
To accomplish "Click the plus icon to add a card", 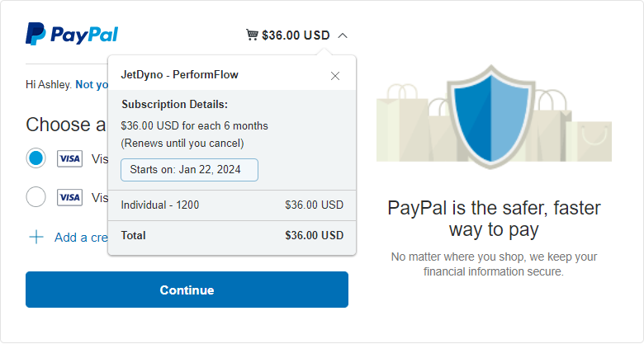I will point(36,237).
